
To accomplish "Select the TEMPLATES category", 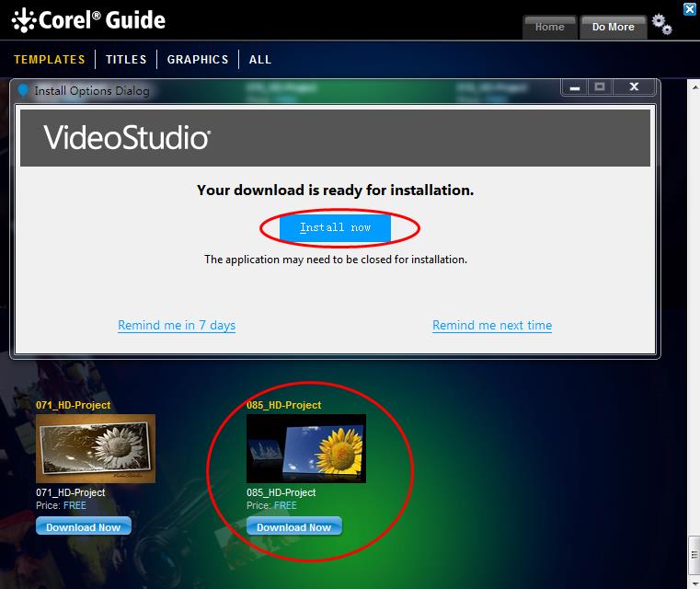I will point(50,60).
